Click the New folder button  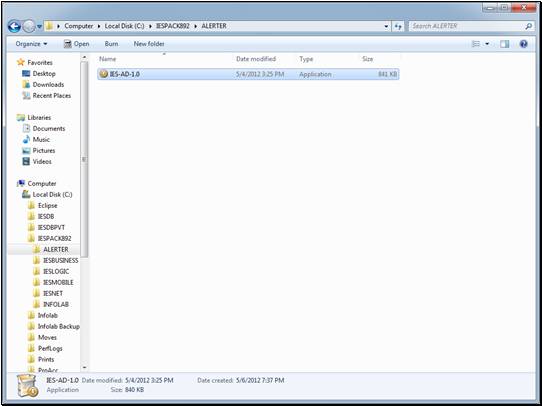coord(149,44)
